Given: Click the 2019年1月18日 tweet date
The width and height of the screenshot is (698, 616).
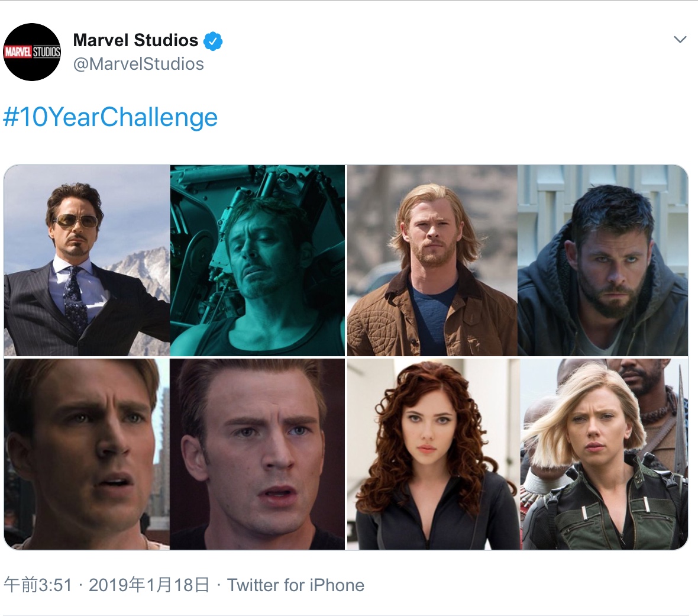Looking at the screenshot, I should click(149, 585).
